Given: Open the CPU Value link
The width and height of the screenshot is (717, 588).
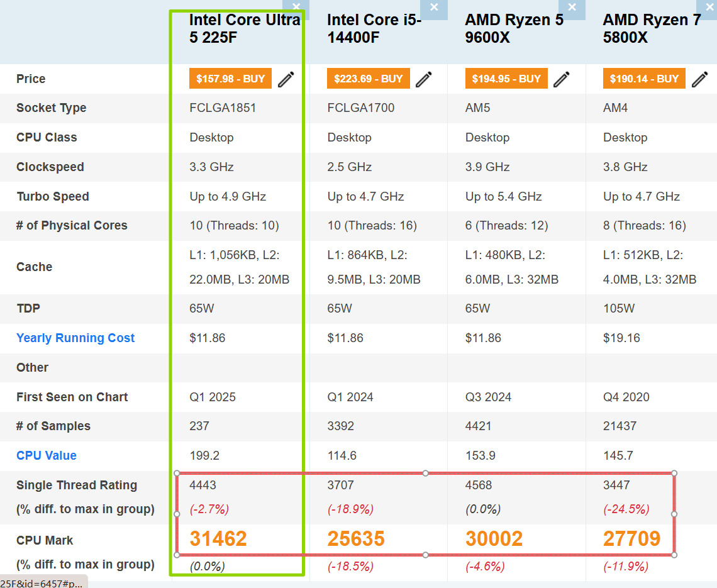Looking at the screenshot, I should (x=46, y=455).
